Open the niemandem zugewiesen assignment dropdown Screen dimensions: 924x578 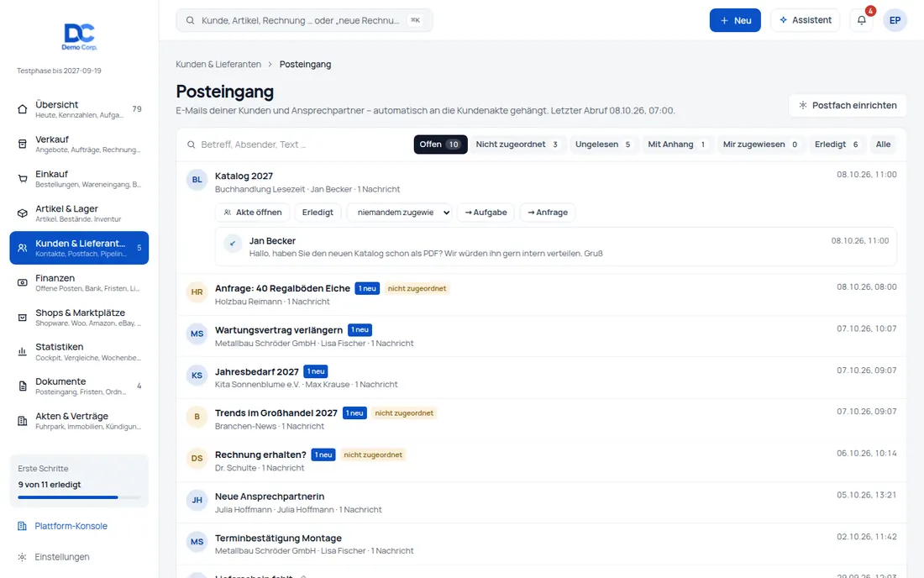tap(400, 212)
